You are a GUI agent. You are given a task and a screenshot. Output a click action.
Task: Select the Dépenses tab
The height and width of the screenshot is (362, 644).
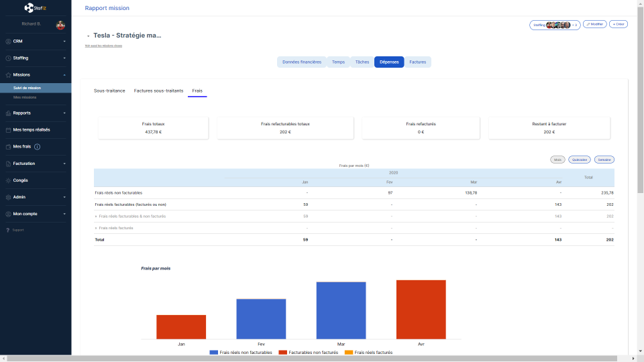[x=389, y=62]
